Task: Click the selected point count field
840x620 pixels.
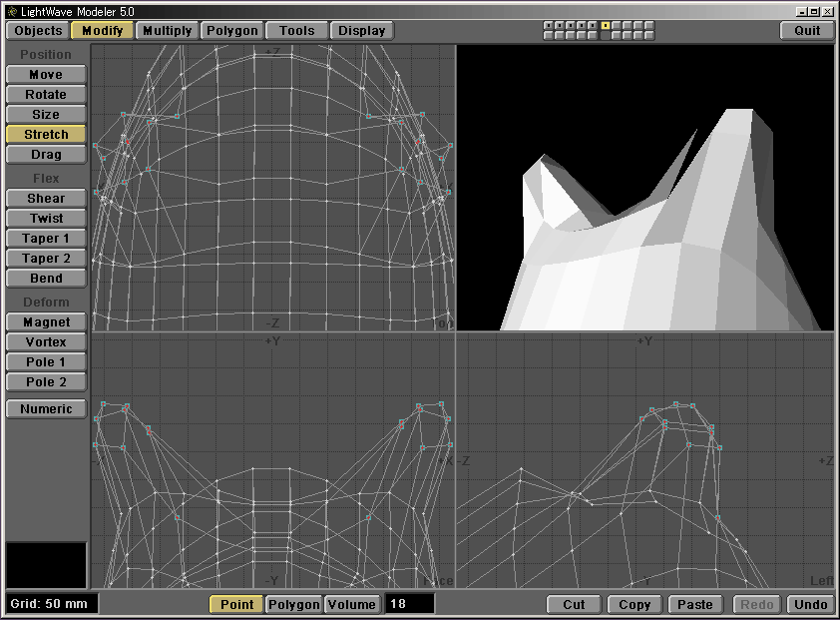Action: [x=409, y=605]
